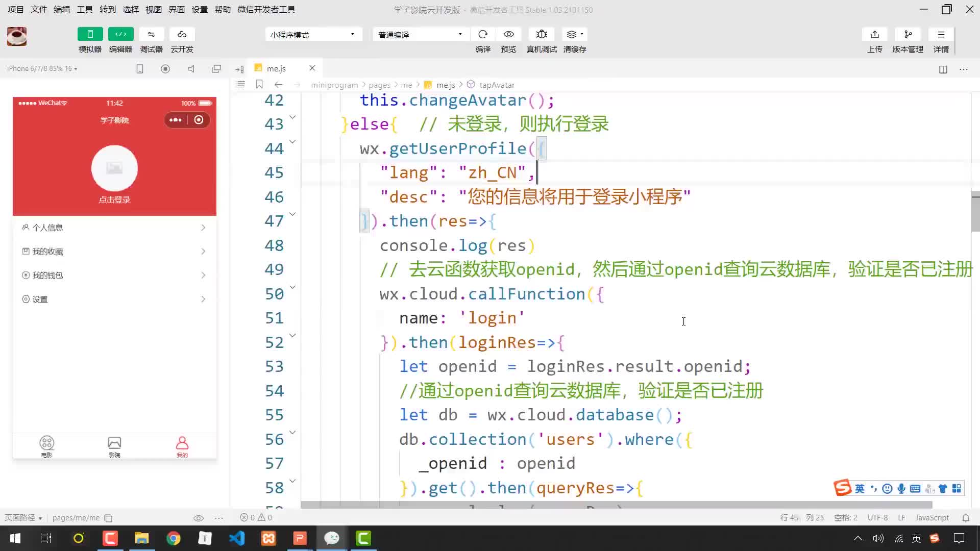The width and height of the screenshot is (980, 551).
Task: Click the tapAvatar breadcrumb symbol
Action: pyautogui.click(x=496, y=85)
